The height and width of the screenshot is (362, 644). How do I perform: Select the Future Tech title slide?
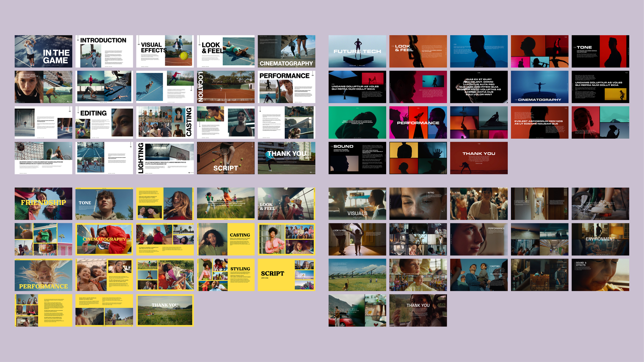(x=357, y=51)
